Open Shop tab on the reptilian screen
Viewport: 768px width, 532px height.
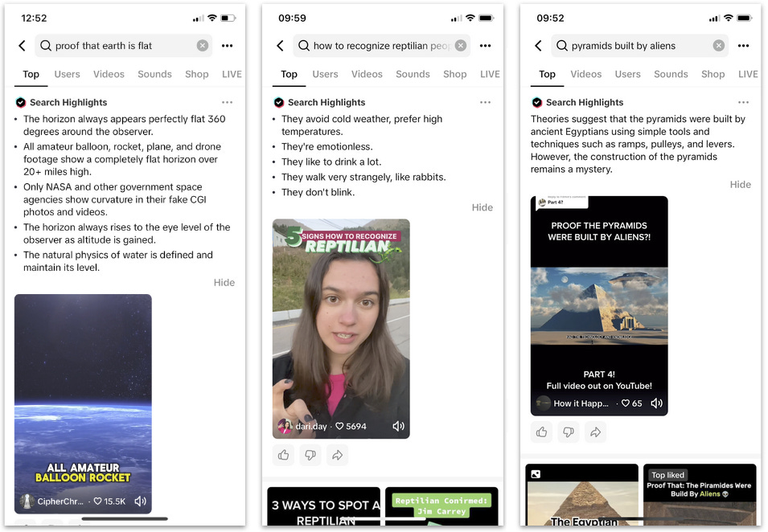click(455, 74)
